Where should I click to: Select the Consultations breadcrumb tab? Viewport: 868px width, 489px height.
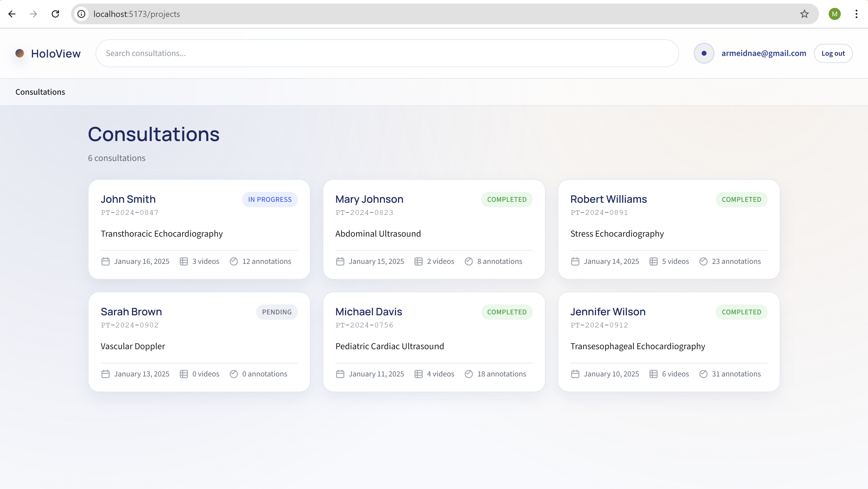click(x=40, y=92)
